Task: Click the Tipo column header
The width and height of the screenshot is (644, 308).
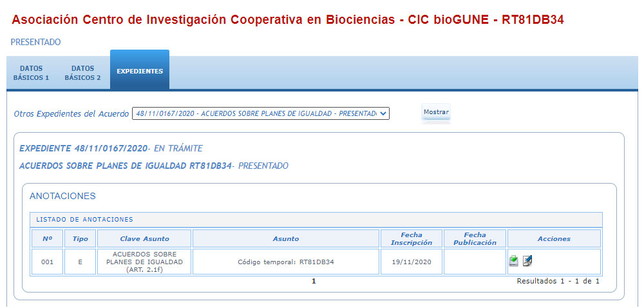Action: point(80,238)
